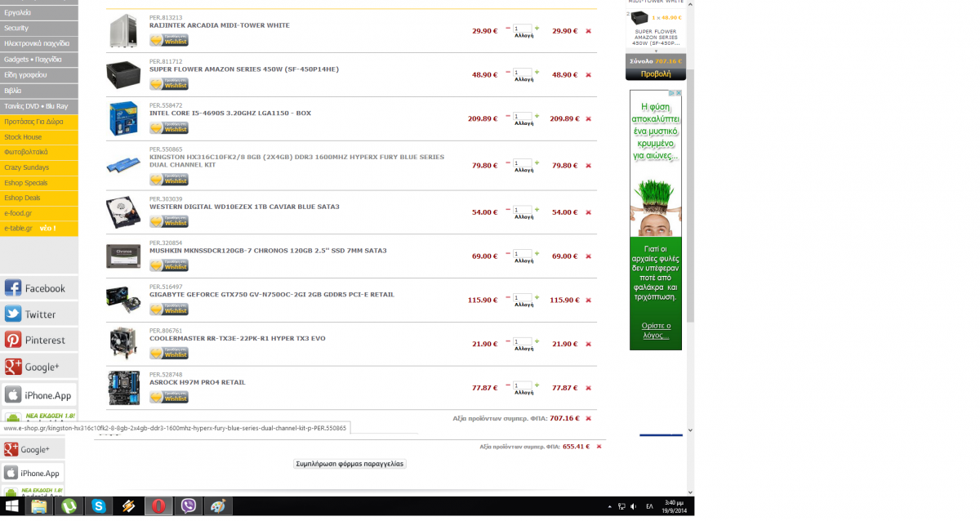Open File Explorer from taskbar
Image resolution: width=980 pixels, height=521 pixels.
39,506
